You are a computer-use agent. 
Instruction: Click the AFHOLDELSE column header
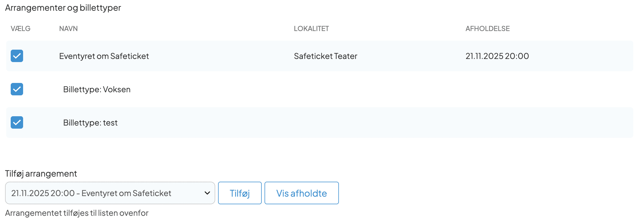click(487, 28)
